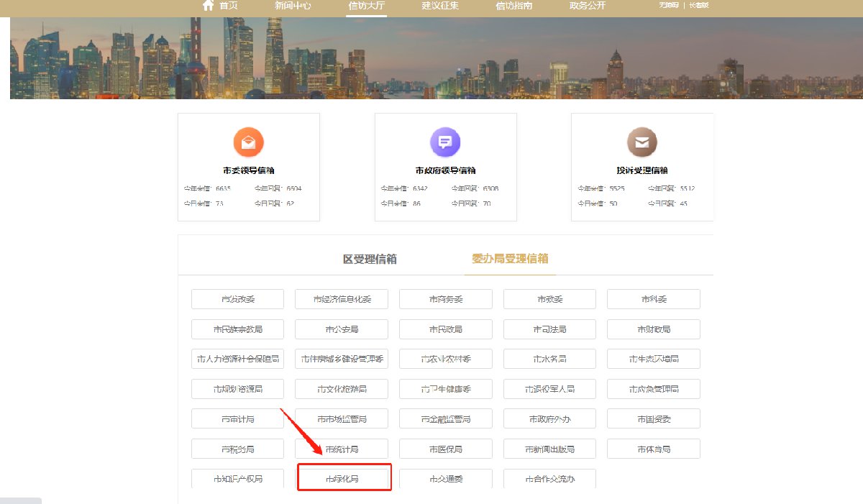Open the 市民族宗教局 mailbox

(x=237, y=329)
